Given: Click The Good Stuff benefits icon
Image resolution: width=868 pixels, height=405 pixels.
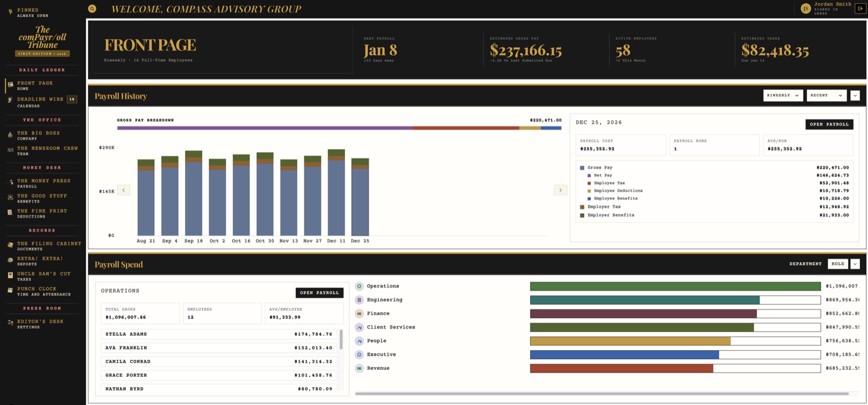Looking at the screenshot, I should pyautogui.click(x=10, y=198).
